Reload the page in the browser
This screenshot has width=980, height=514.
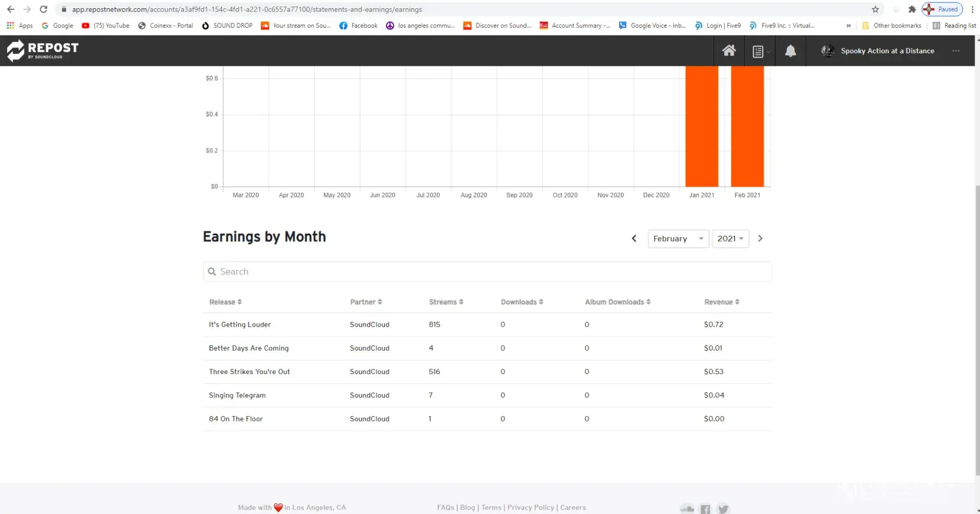tap(44, 9)
